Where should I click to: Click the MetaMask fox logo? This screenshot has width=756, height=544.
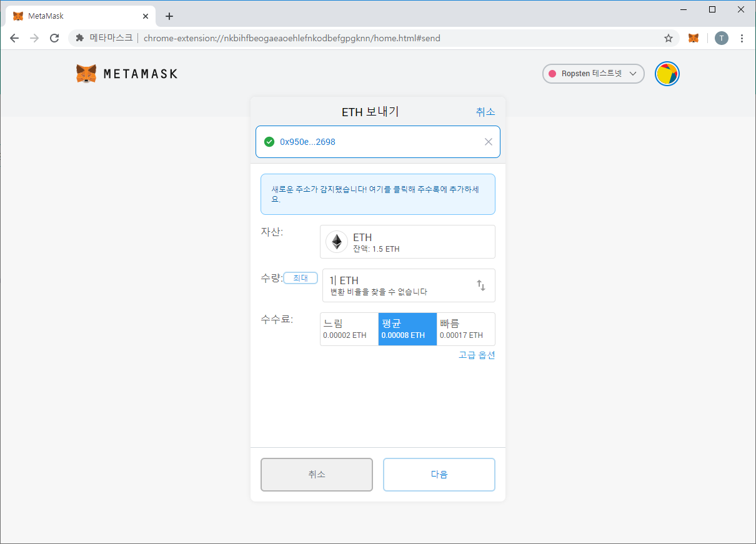(86, 74)
